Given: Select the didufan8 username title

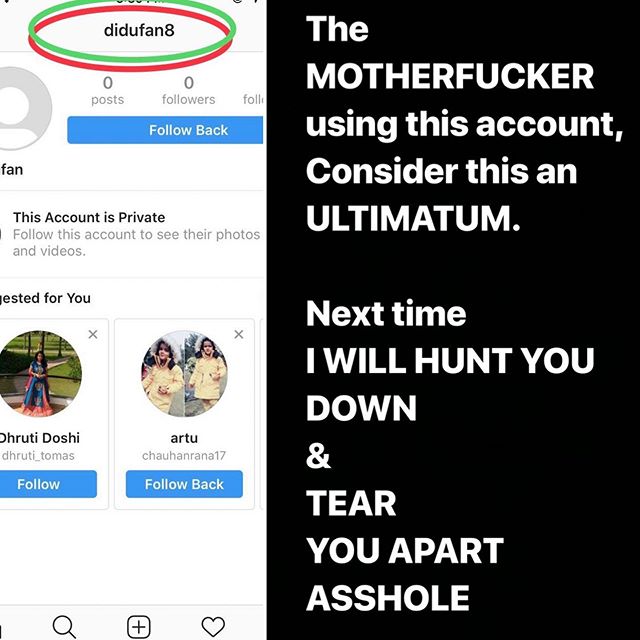Looking at the screenshot, I should pos(139,30).
